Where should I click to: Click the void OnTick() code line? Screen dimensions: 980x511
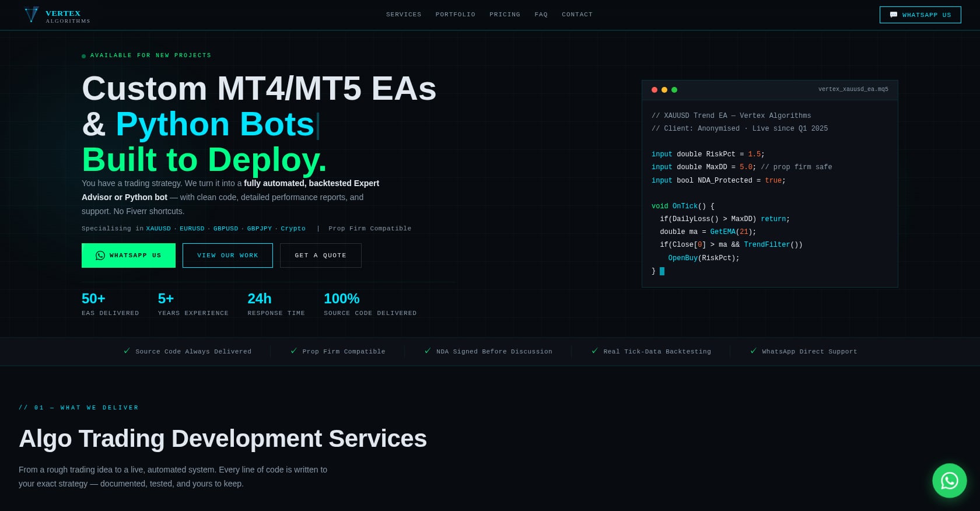point(683,206)
